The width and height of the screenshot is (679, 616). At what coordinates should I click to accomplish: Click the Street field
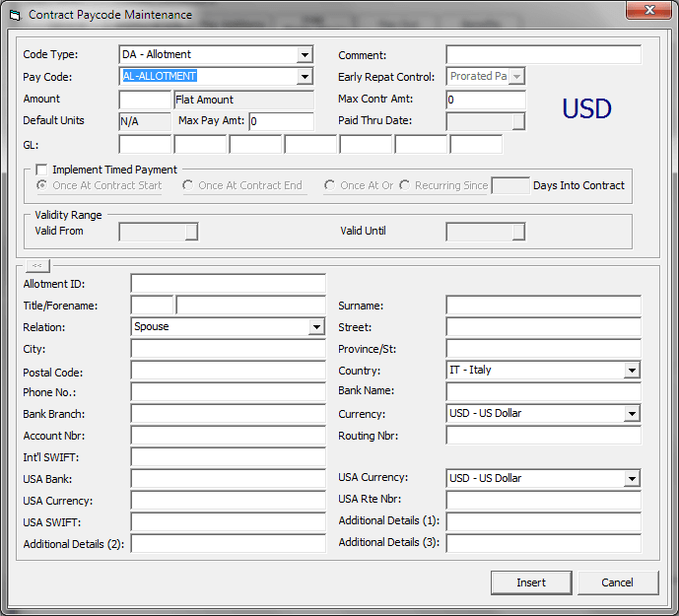543,327
